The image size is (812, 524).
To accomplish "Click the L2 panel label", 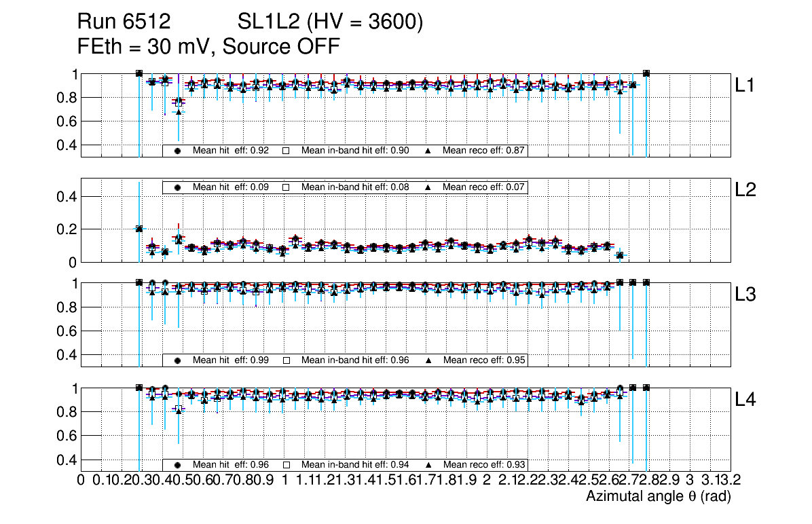I will coord(745,190).
